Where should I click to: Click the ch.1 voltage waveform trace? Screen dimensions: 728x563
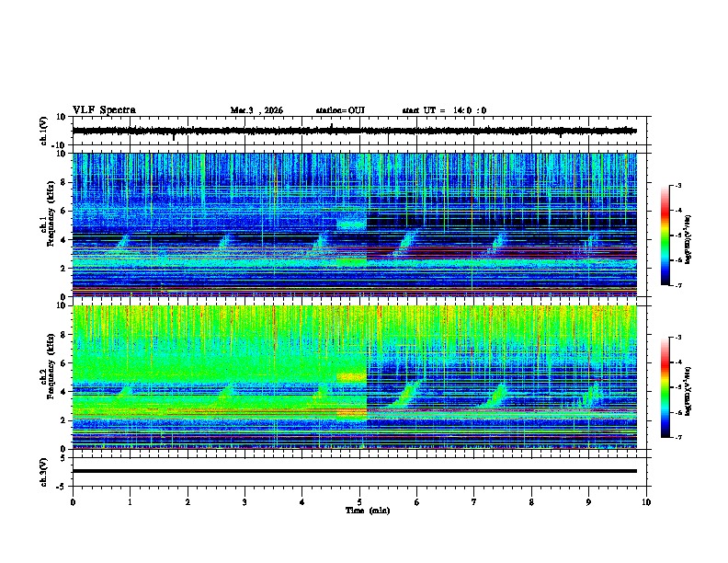(x=354, y=131)
